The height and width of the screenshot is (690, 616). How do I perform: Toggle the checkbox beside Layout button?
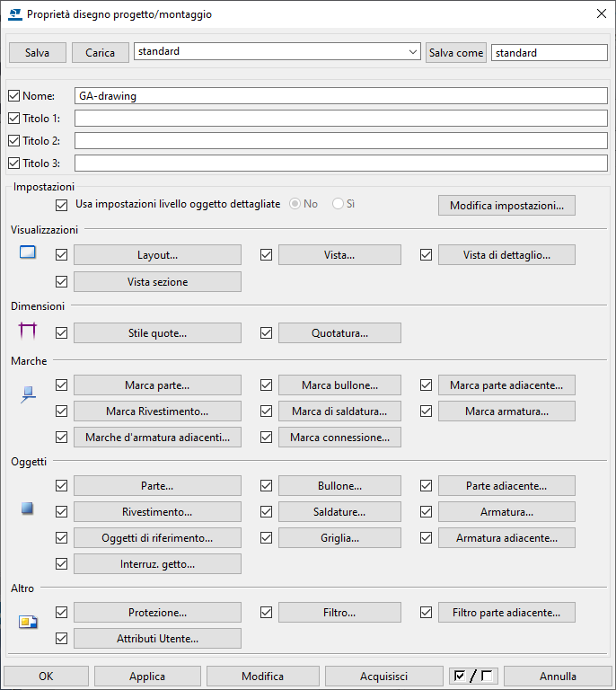tap(61, 255)
